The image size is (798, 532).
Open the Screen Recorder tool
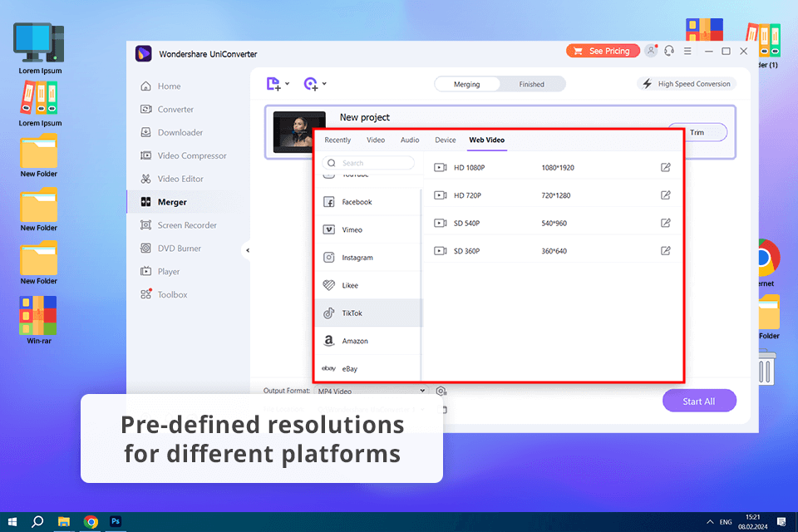click(179, 225)
